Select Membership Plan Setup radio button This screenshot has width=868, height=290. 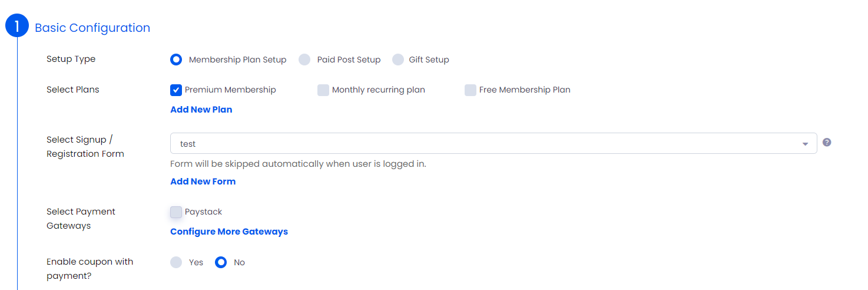[176, 60]
